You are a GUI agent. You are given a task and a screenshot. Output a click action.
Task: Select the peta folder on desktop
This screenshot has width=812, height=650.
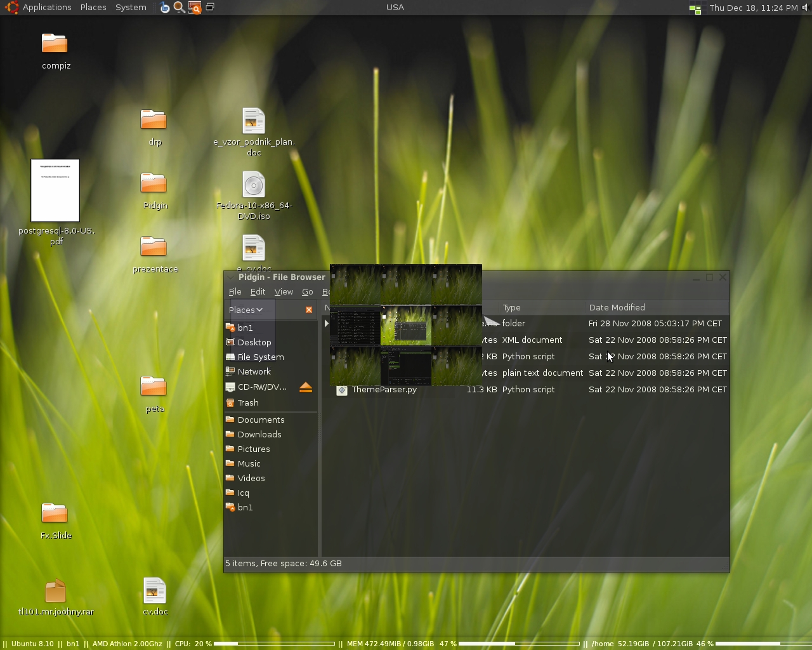[154, 386]
